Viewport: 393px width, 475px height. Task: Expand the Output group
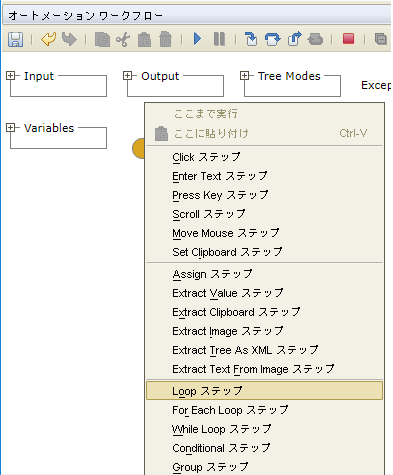coord(127,76)
